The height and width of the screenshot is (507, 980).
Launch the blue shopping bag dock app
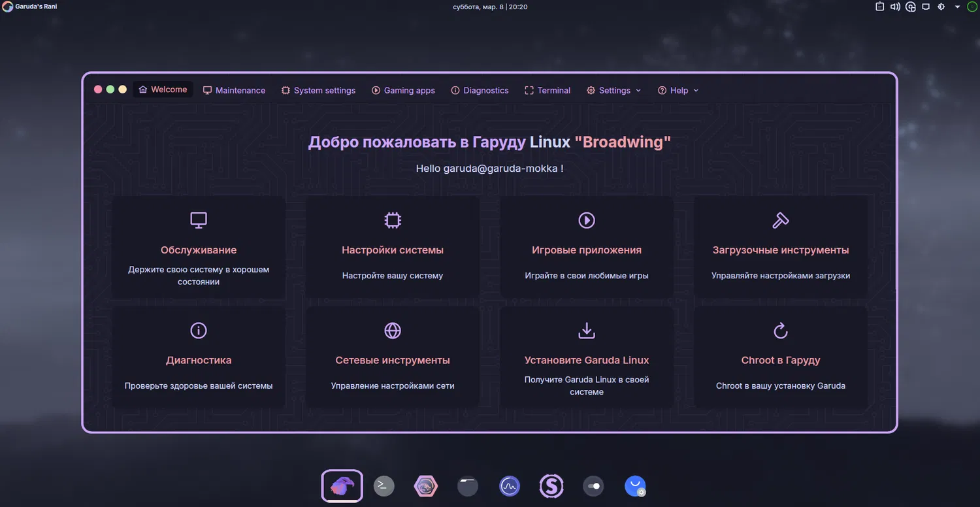[635, 486]
